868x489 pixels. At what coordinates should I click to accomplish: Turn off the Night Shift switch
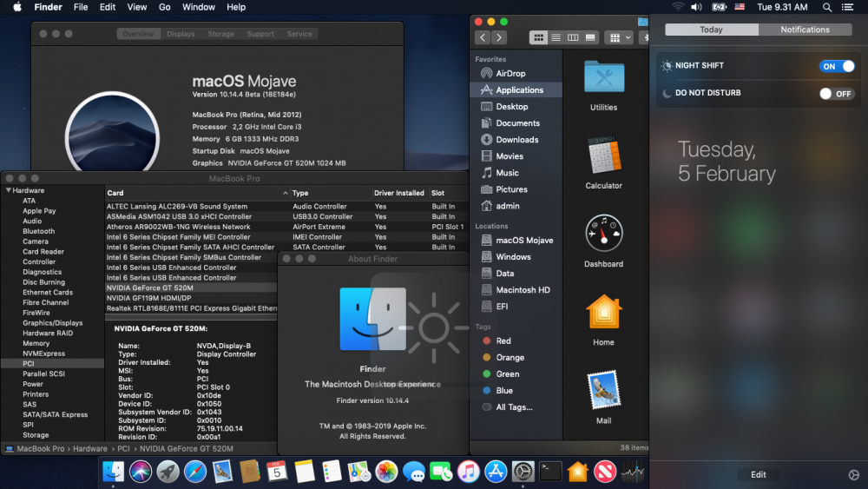click(x=837, y=66)
